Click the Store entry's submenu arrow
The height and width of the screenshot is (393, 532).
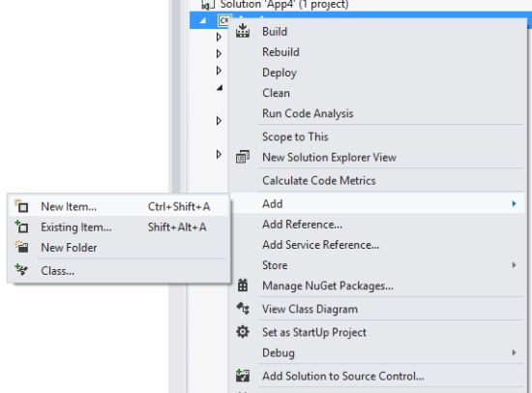[514, 265]
